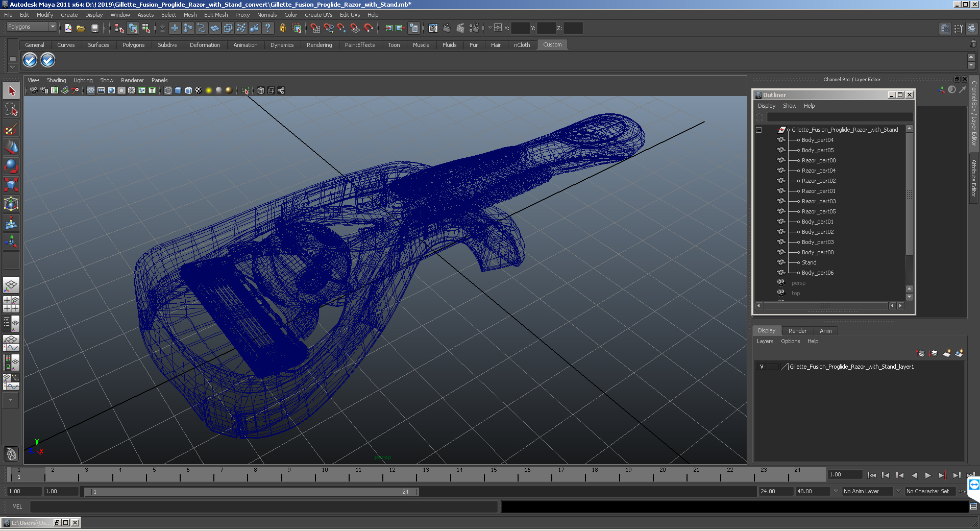Choose the Paint Selection tool

pyautogui.click(x=11, y=128)
